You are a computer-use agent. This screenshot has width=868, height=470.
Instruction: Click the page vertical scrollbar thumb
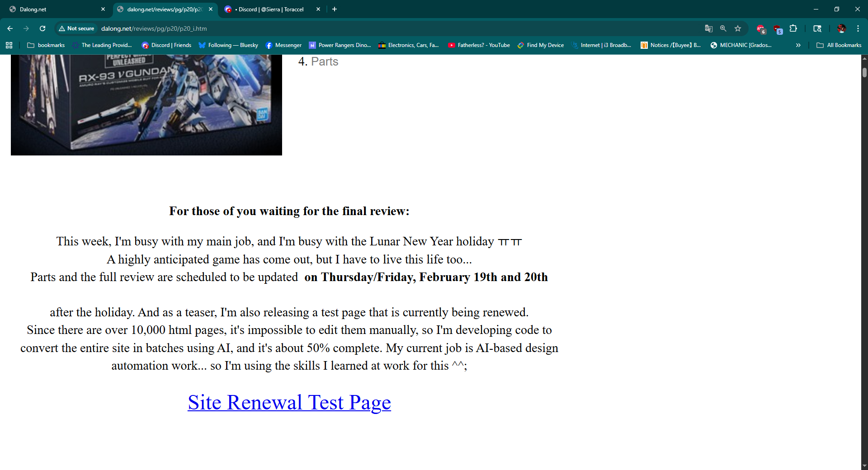click(864, 72)
